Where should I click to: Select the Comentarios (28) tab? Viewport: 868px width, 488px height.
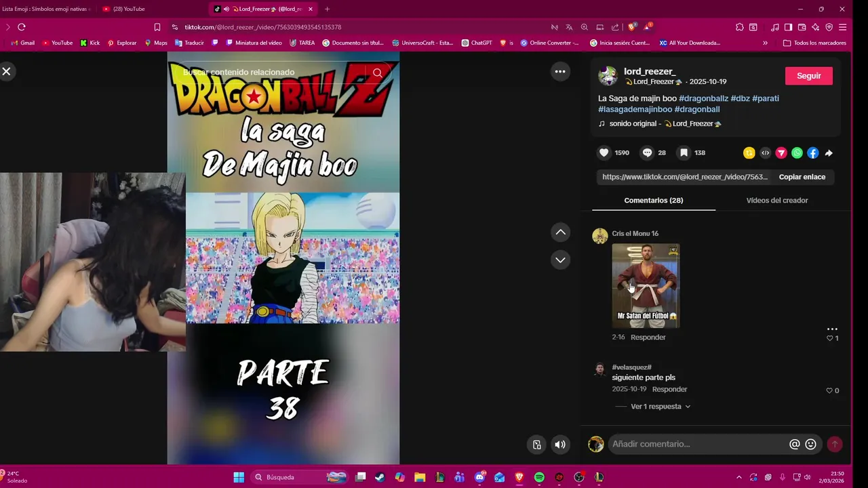(653, 201)
